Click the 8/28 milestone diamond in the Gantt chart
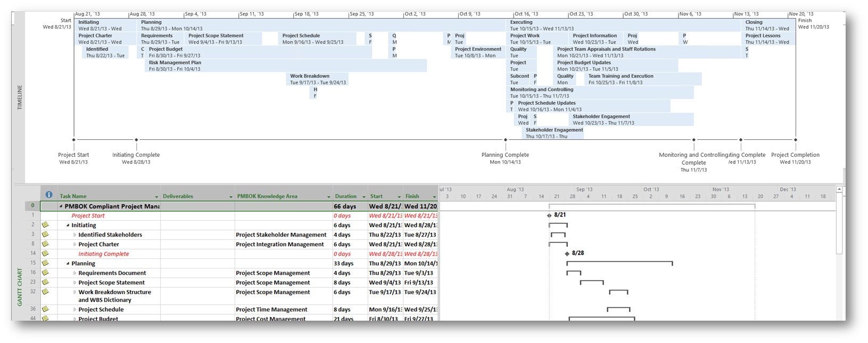 (x=567, y=254)
